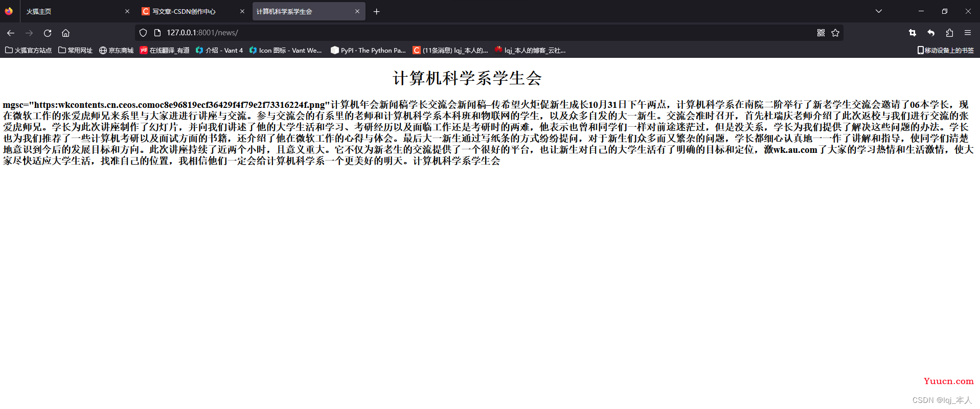Open 移动设备上的书签 folder

tap(946, 50)
